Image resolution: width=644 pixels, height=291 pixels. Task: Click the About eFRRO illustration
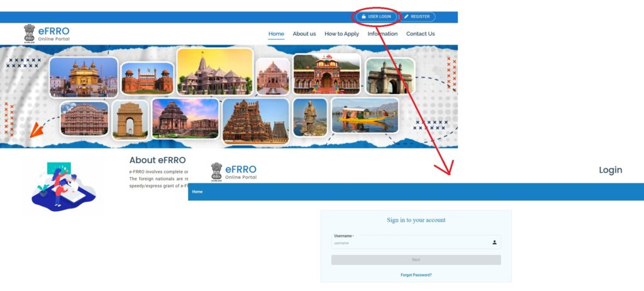(64, 186)
